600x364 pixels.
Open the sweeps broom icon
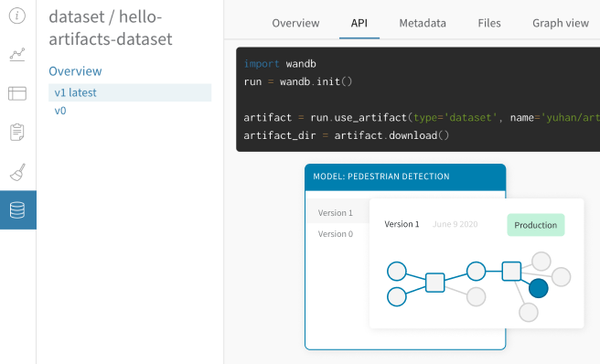pos(17,172)
